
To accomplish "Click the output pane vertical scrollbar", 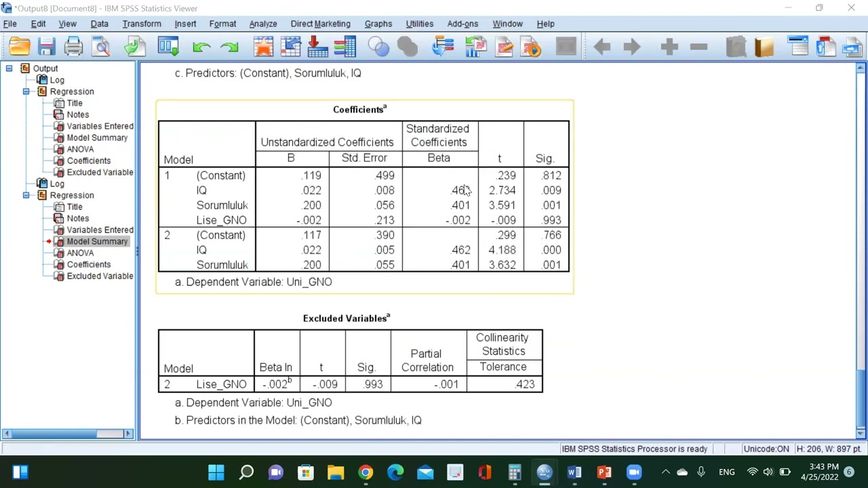I will tap(861, 251).
